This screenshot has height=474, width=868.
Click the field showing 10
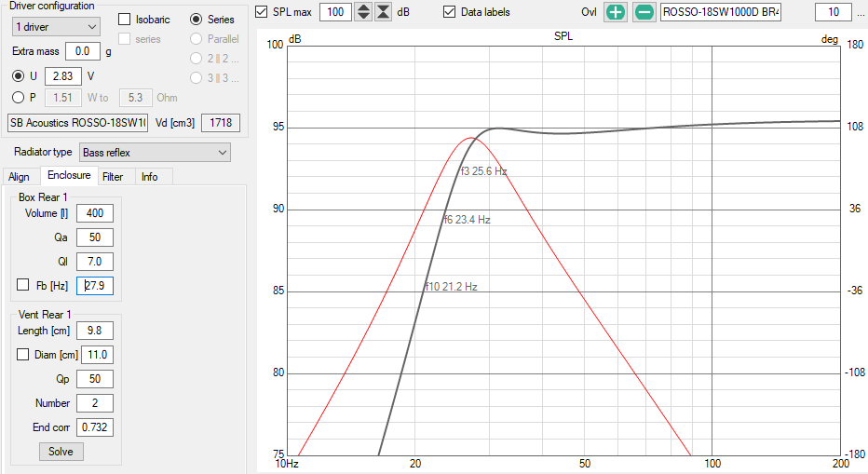834,11
